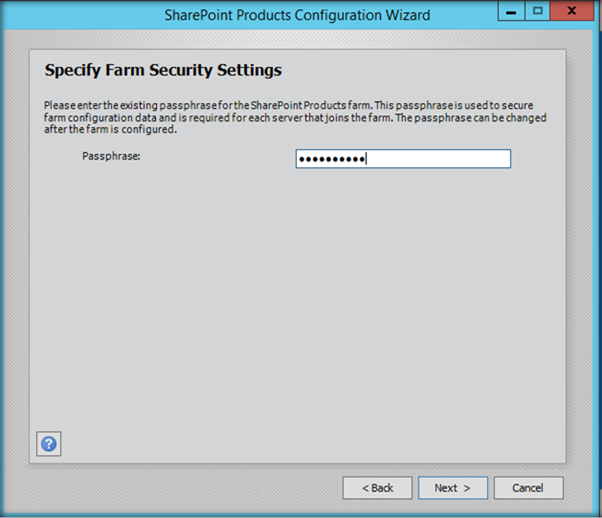Viewport: 602px width, 518px height.
Task: Cancel the configuration wizard
Action: click(x=528, y=488)
